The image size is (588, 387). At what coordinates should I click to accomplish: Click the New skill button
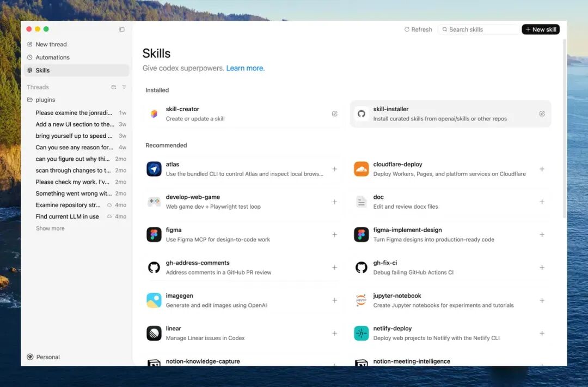click(x=541, y=29)
